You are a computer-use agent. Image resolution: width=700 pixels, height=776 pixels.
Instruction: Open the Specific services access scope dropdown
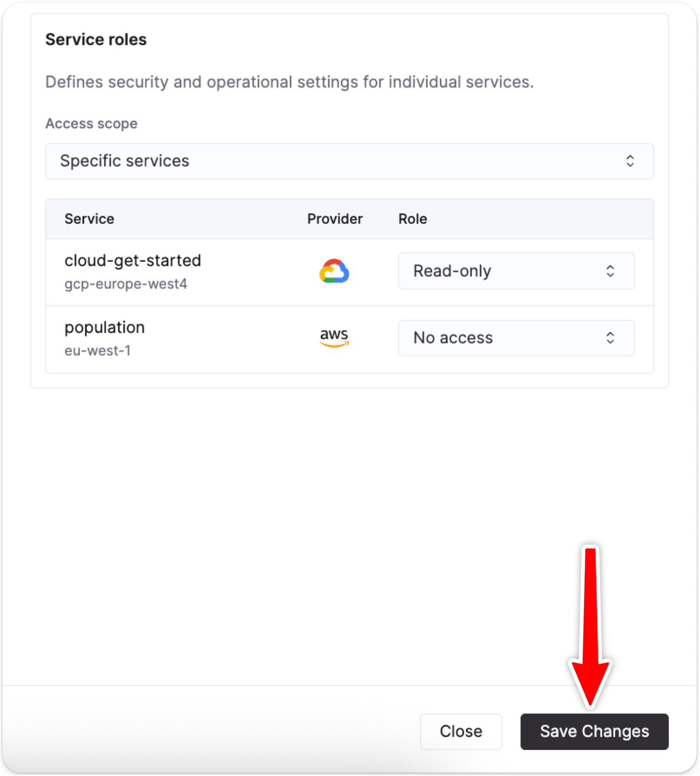click(349, 161)
